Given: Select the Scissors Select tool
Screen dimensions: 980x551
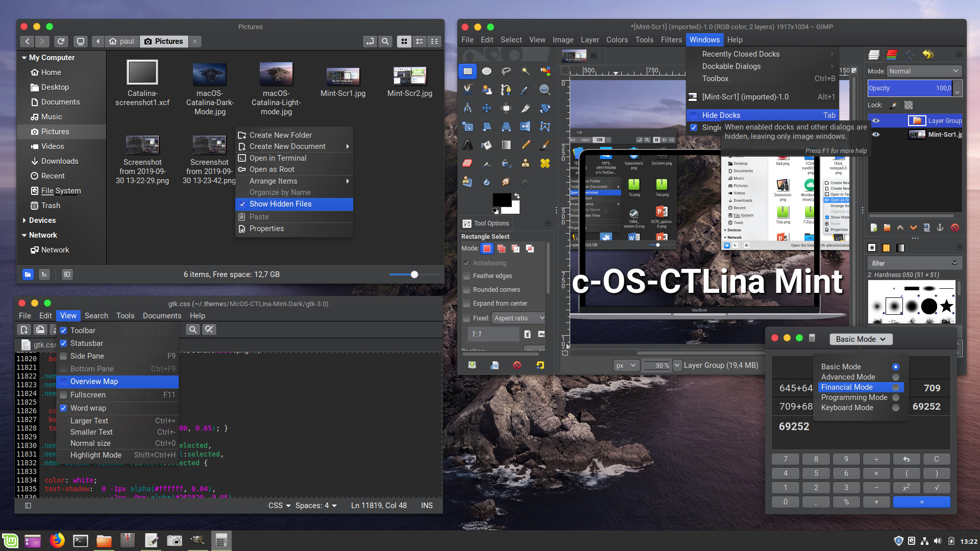Looking at the screenshot, I should click(x=467, y=90).
